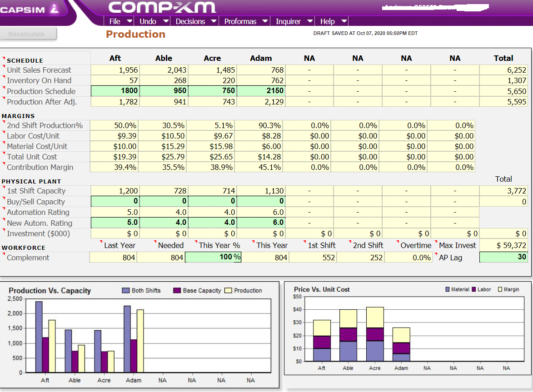
Task: Select the AP Lag input field
Action: 503,257
